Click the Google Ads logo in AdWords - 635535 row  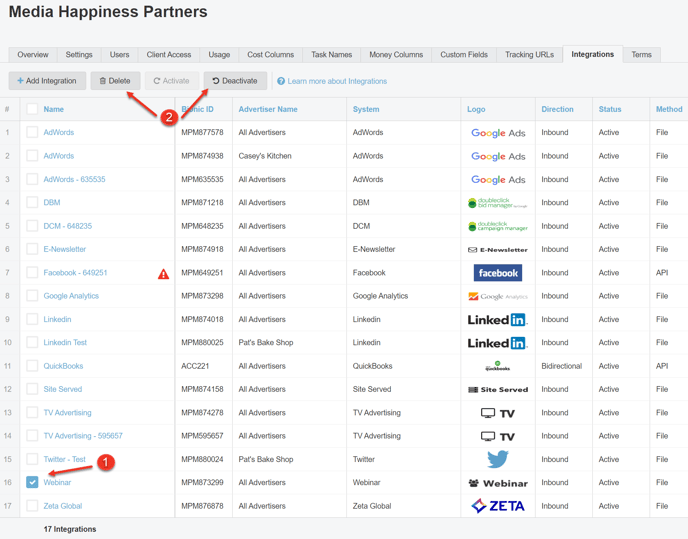498,180
